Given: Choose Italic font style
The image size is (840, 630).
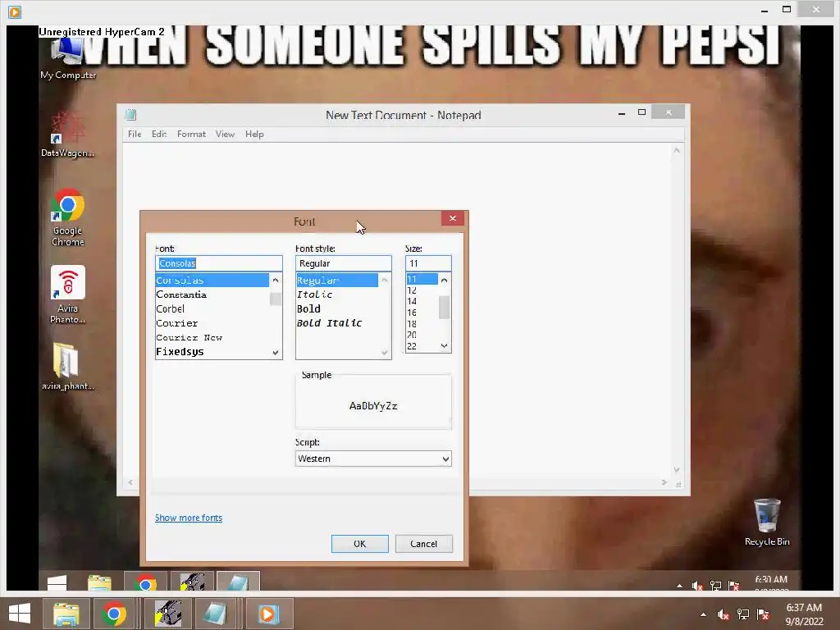Looking at the screenshot, I should tap(337, 294).
